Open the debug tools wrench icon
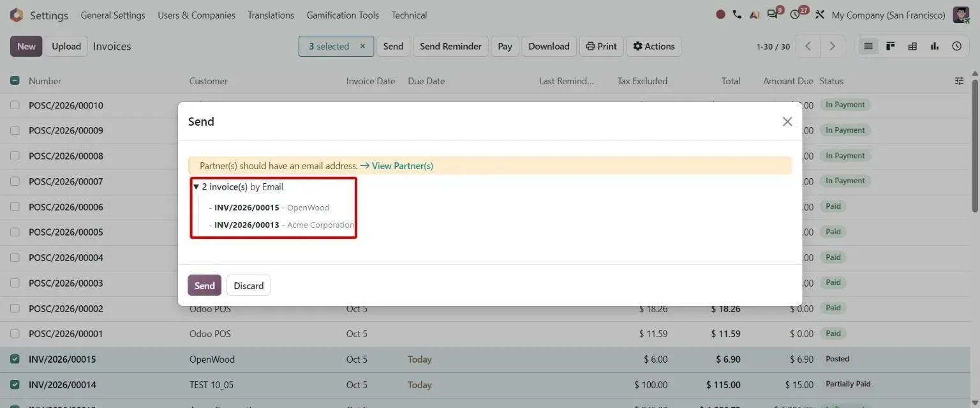Screen dimensions: 980x408 [820, 15]
